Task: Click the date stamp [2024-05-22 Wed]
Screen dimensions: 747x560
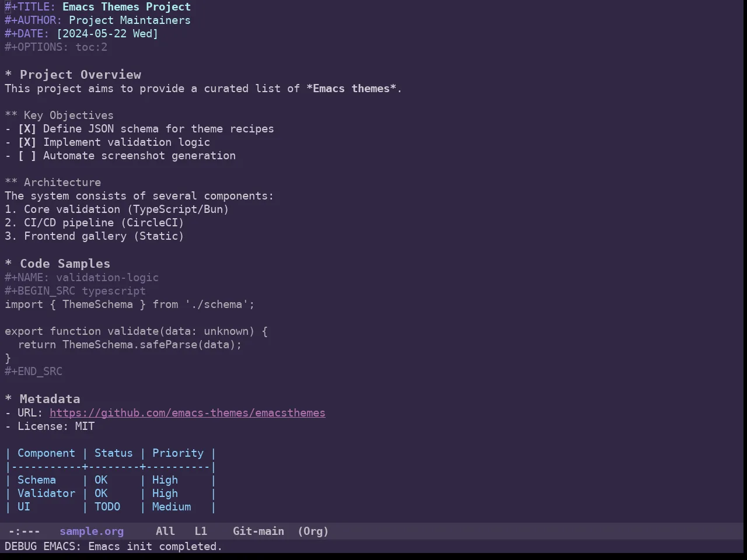Action: pyautogui.click(x=107, y=34)
